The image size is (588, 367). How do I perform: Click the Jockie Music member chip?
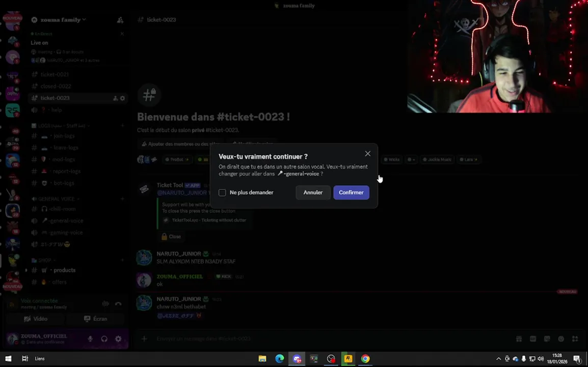pyautogui.click(x=437, y=160)
